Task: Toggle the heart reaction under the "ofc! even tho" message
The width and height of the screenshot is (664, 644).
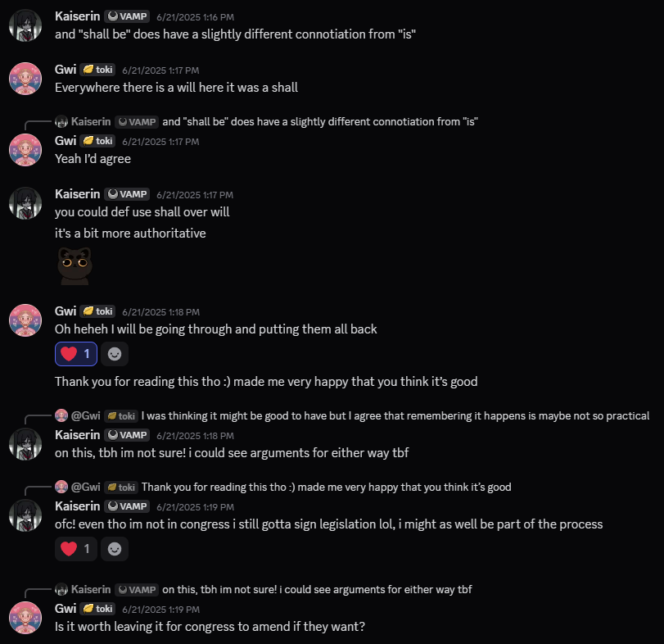Action: (x=76, y=549)
